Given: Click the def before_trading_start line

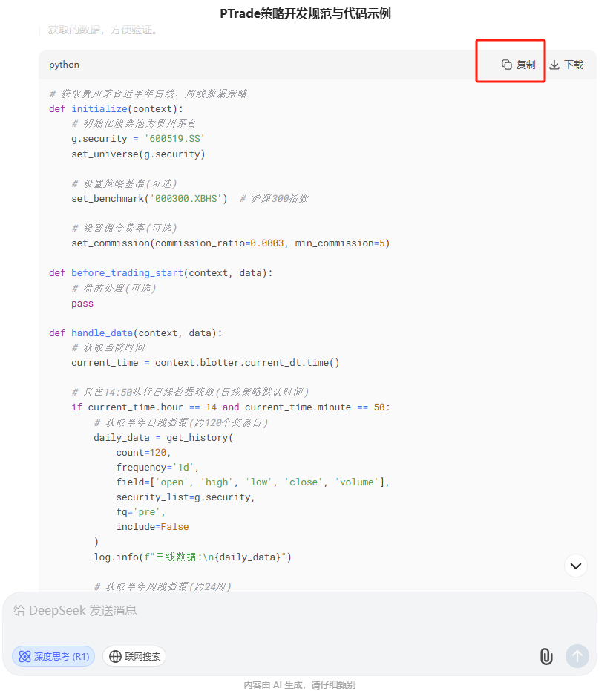Looking at the screenshot, I should click(161, 273).
